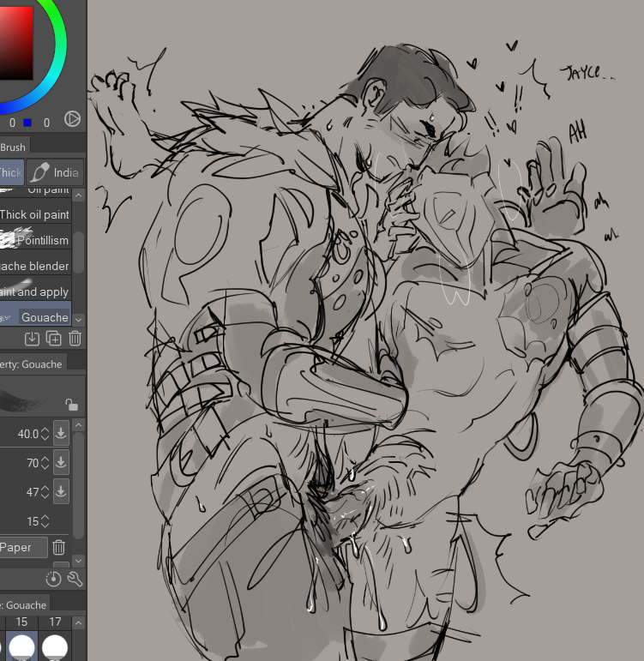Select the Pointillism brush

[x=35, y=240]
